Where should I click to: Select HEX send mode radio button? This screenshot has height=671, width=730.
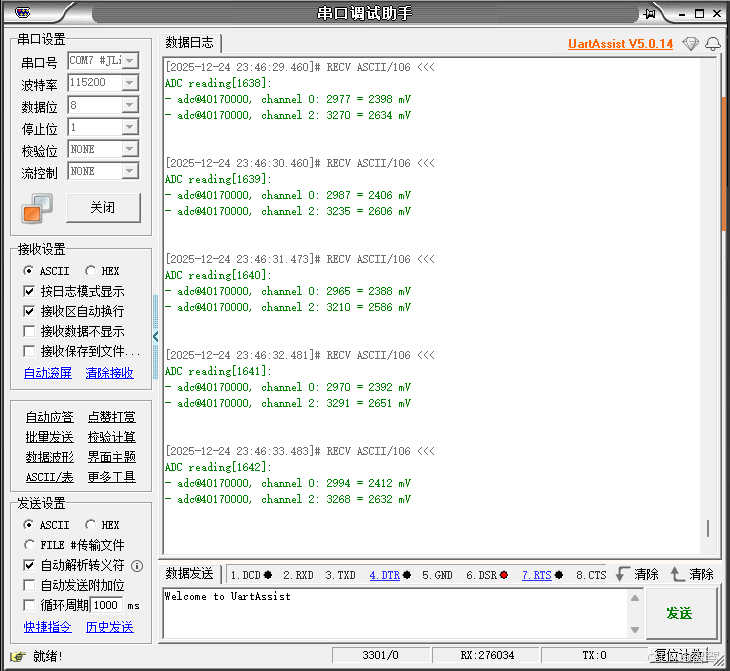pos(90,525)
